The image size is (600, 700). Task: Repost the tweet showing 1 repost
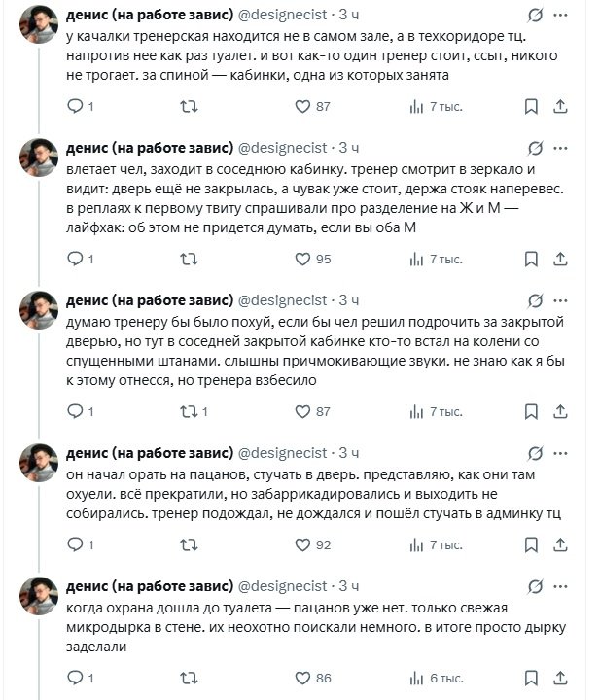tap(191, 411)
